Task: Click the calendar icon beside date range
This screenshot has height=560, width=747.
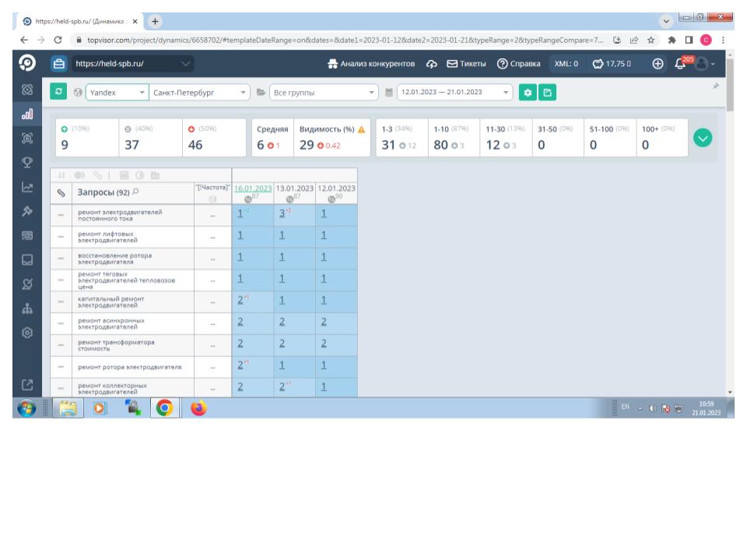Action: (389, 93)
